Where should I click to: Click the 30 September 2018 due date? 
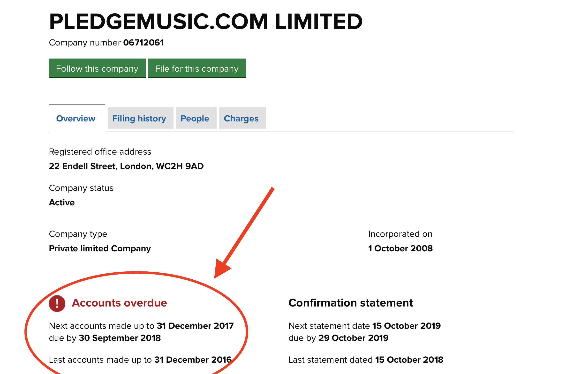tap(120, 338)
